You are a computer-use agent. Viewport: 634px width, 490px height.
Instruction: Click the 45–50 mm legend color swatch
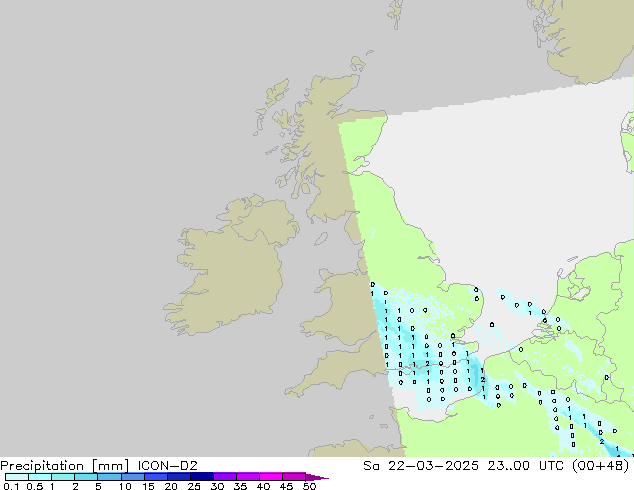[x=294, y=477]
